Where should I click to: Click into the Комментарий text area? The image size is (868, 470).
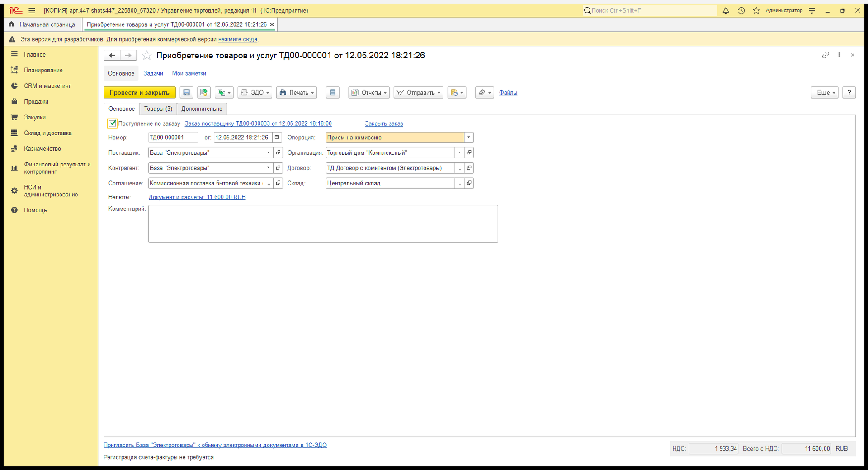pyautogui.click(x=323, y=224)
